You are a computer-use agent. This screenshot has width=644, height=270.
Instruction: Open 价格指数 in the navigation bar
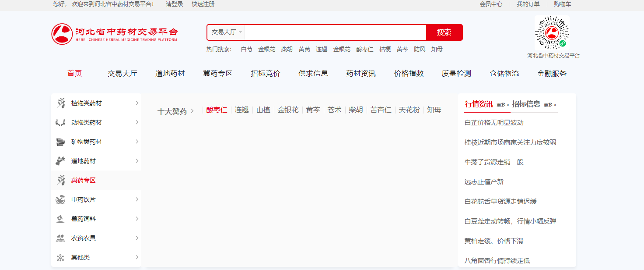tap(409, 74)
